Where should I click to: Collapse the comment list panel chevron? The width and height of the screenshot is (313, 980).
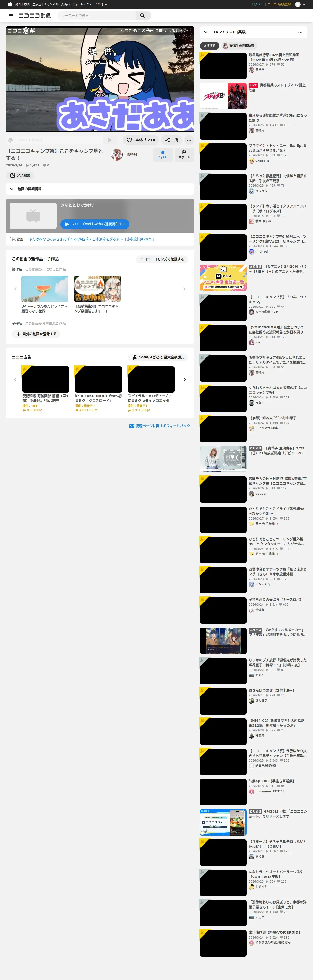205,32
